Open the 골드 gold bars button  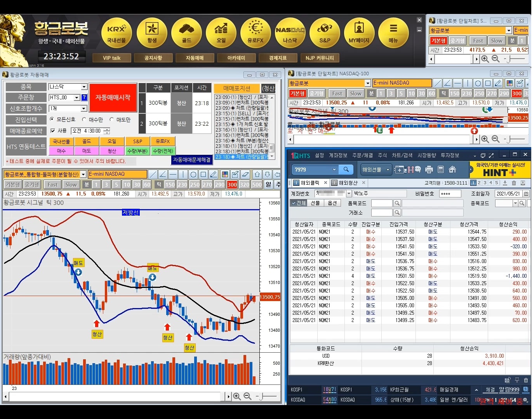coord(186,33)
